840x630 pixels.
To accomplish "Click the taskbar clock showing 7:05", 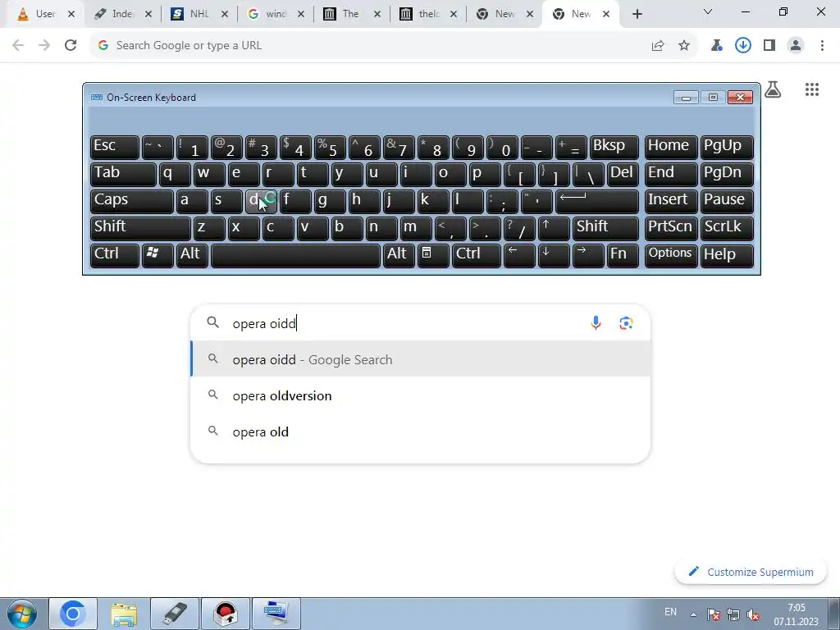I will pos(796,614).
